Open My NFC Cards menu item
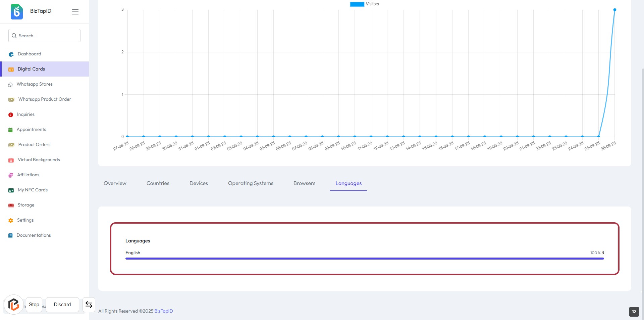This screenshot has height=320, width=644. pos(33,190)
